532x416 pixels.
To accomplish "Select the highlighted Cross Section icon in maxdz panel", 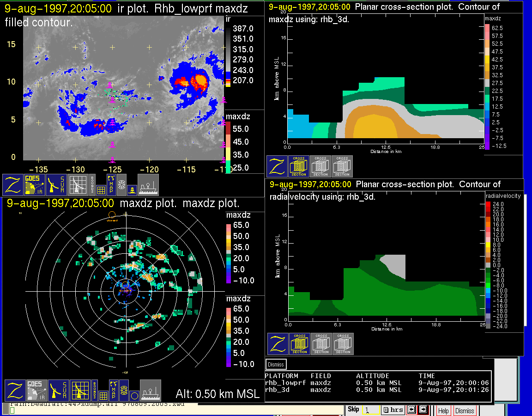I will [299, 166].
